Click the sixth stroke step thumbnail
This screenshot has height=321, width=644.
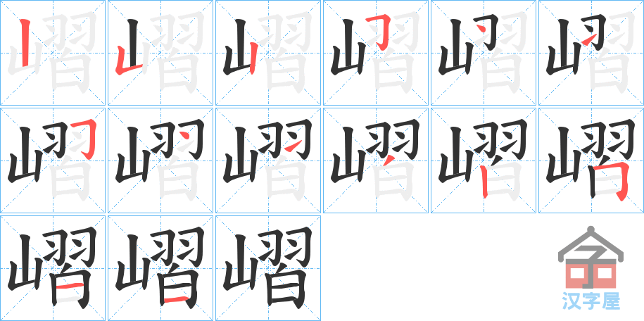click(x=591, y=53)
